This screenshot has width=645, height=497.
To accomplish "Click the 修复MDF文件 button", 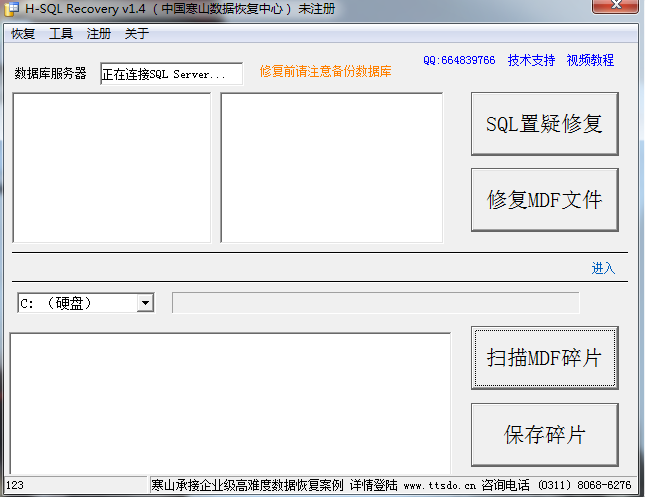I will click(x=545, y=200).
